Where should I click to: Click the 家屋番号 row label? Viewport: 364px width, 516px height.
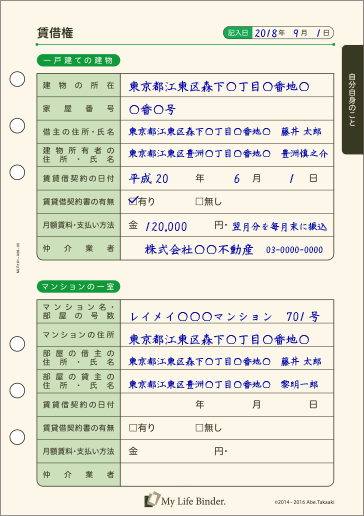(x=79, y=109)
